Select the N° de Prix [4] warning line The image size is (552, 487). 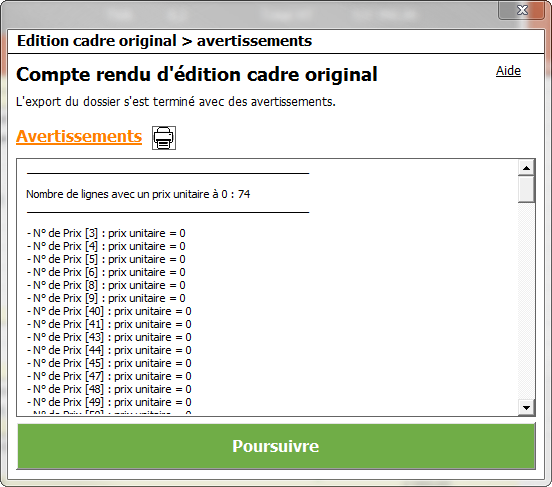(106, 246)
